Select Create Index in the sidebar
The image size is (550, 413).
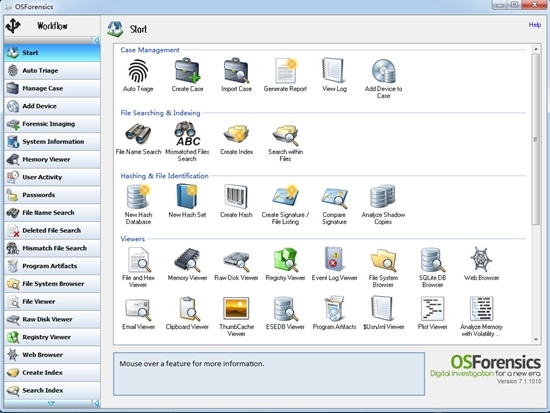52,373
